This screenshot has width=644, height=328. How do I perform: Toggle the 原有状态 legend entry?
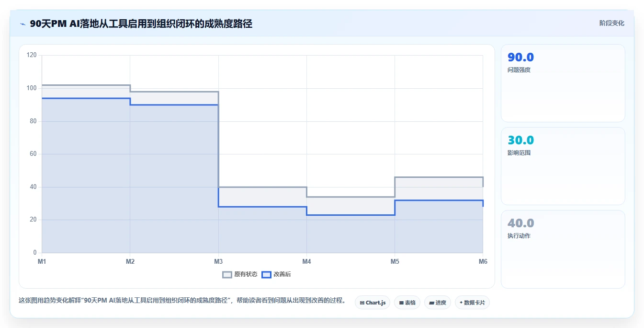[x=240, y=274]
